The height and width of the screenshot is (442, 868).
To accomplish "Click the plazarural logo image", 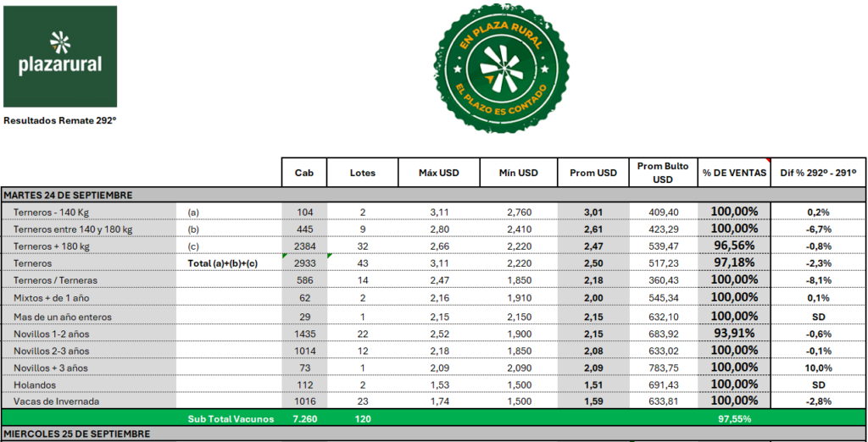I will click(x=60, y=57).
